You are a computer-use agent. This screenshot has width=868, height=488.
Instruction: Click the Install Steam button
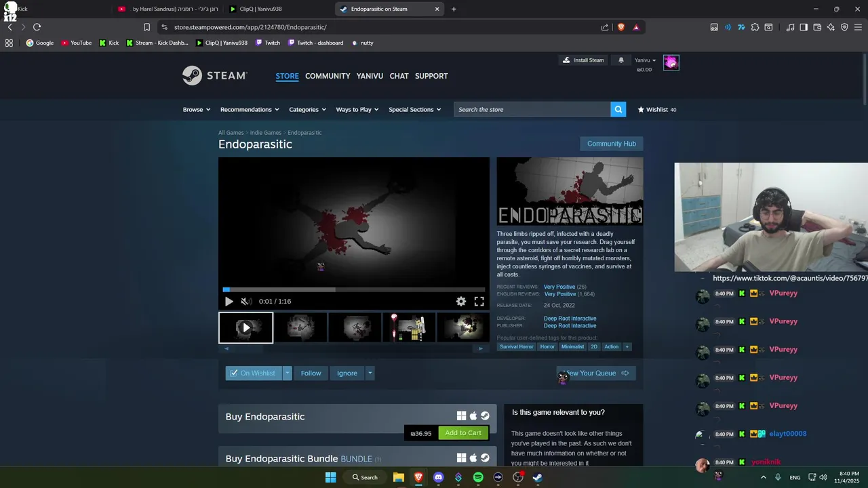coord(583,60)
